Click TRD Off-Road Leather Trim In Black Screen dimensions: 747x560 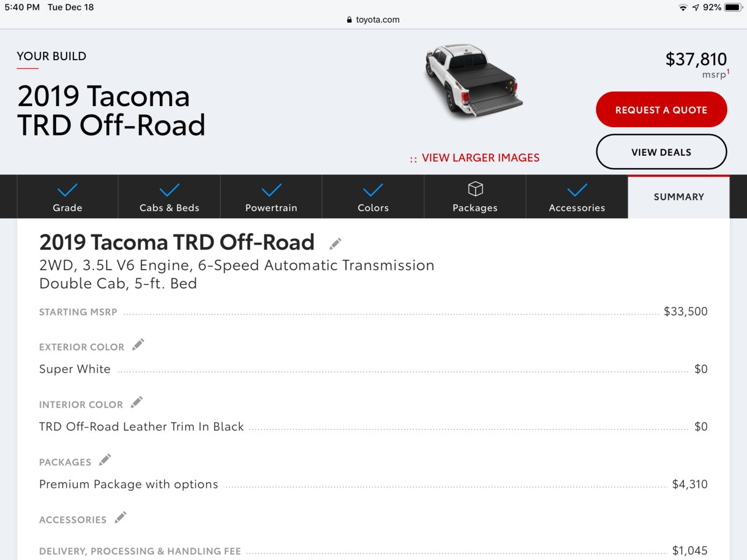[x=141, y=427]
